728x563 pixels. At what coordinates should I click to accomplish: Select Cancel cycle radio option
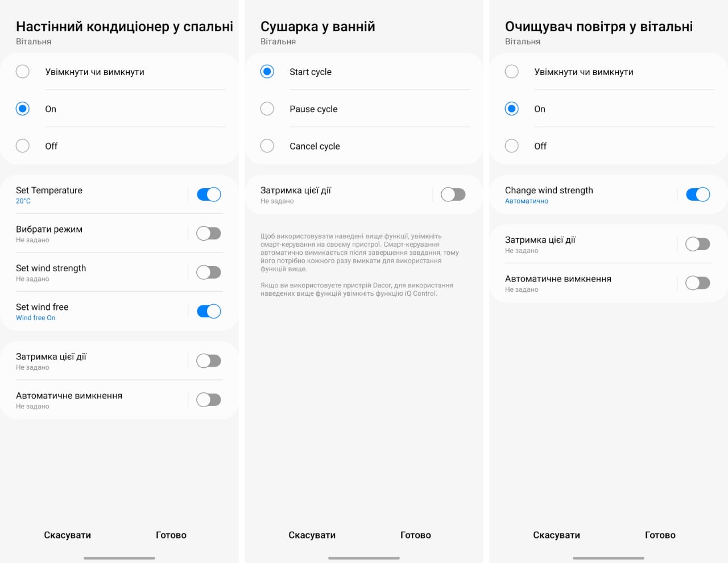click(x=267, y=146)
